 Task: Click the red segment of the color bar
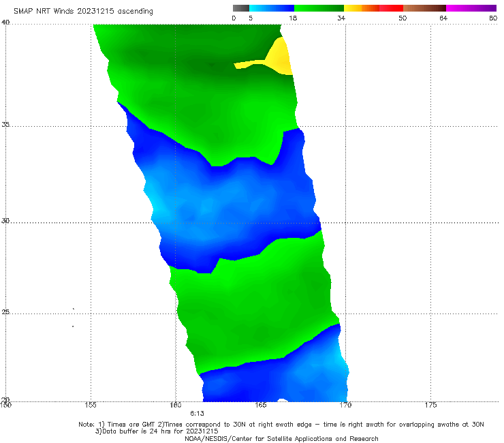pos(391,8)
